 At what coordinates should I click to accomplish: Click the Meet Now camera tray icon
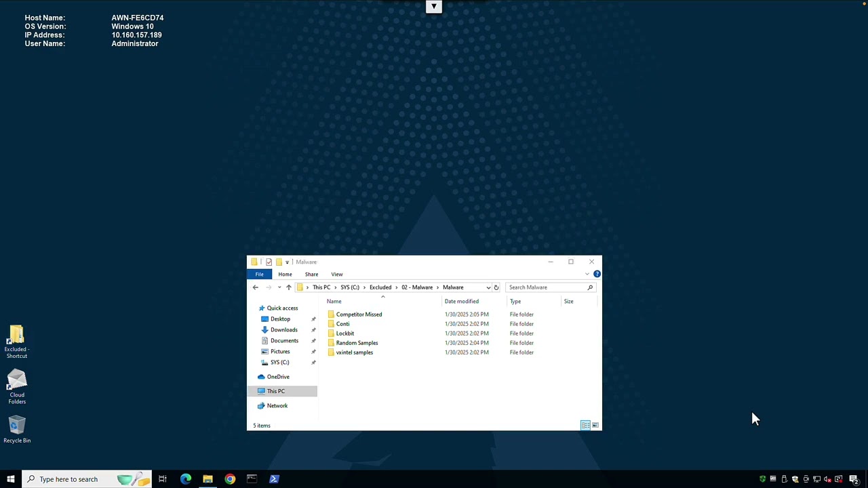806,479
